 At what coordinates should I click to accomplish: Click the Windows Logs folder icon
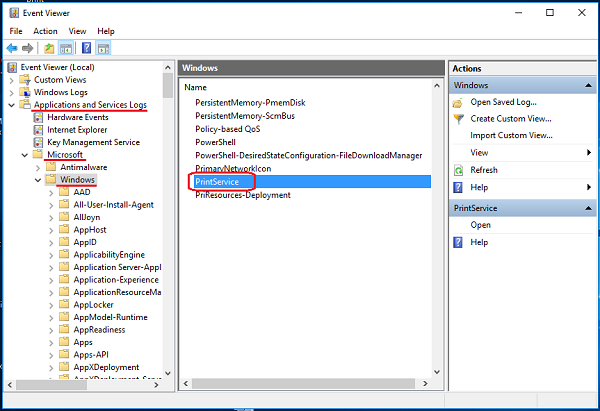coord(25,92)
